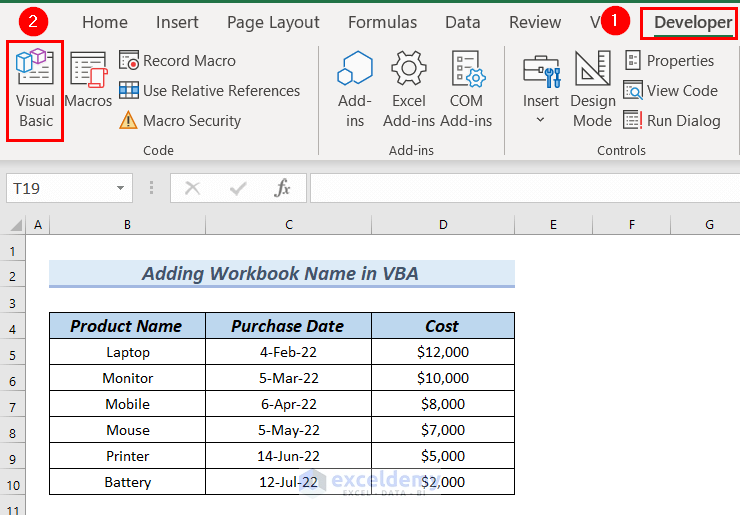Click Run Dialog
740x515 pixels.
[x=672, y=121]
